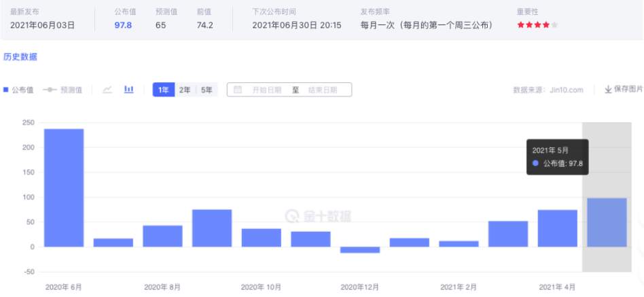This screenshot has width=644, height=297.
Task: Select the 2年 time range tab
Action: [185, 90]
